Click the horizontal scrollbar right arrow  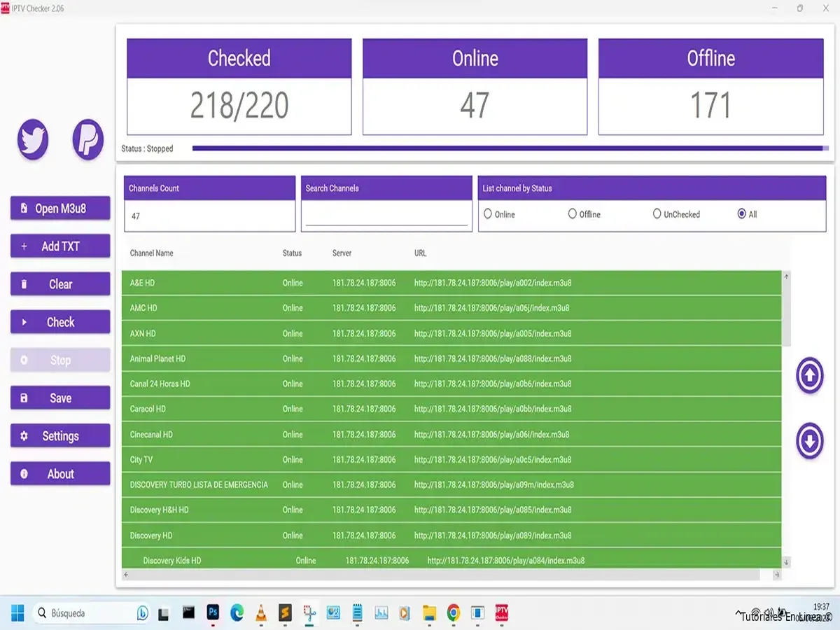777,575
